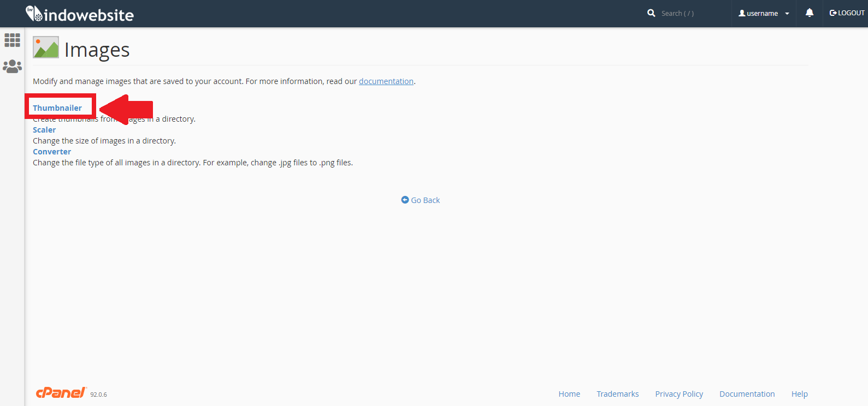The image size is (868, 406).
Task: Open the Converter tool
Action: point(52,152)
